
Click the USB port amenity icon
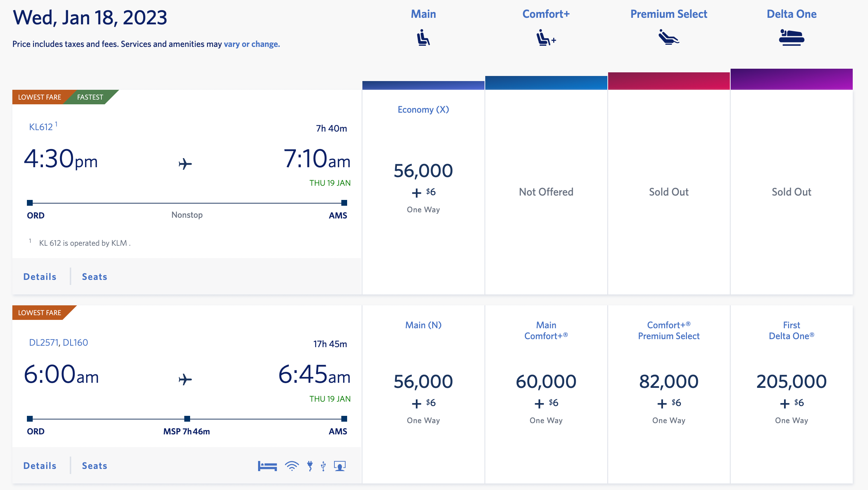click(323, 465)
